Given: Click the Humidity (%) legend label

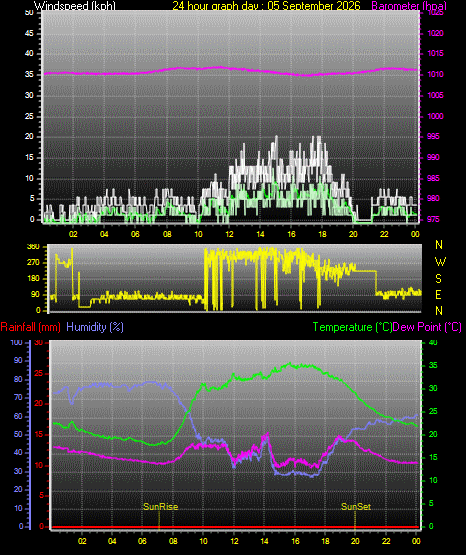Looking at the screenshot, I should (95, 327).
